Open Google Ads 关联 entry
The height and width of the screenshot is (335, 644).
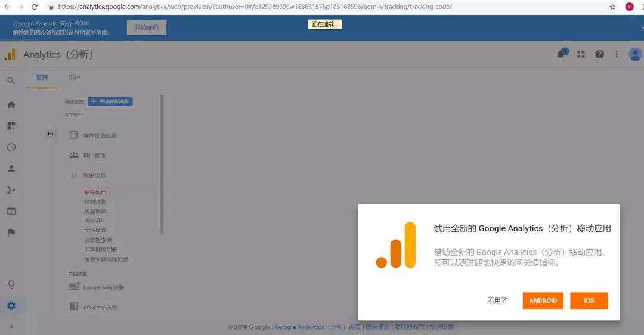click(103, 287)
